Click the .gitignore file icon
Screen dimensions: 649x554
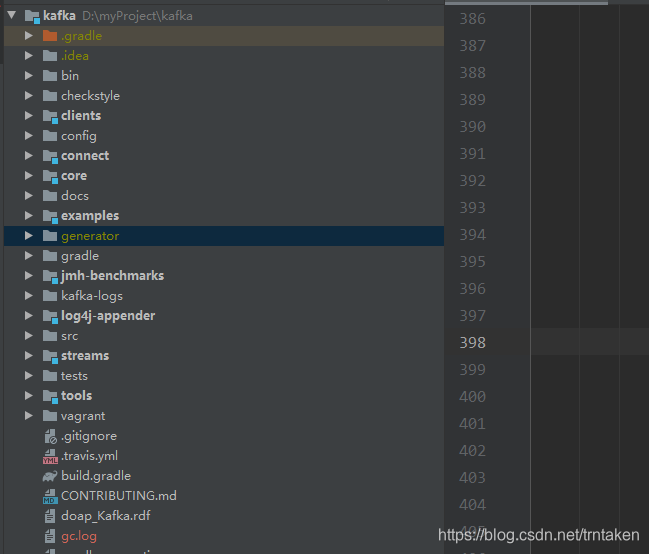tap(50, 436)
